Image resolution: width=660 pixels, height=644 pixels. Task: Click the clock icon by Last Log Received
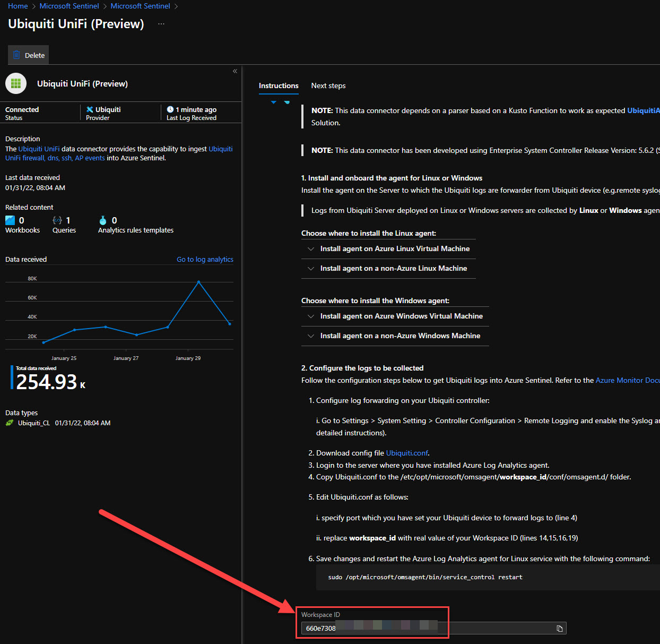click(170, 109)
